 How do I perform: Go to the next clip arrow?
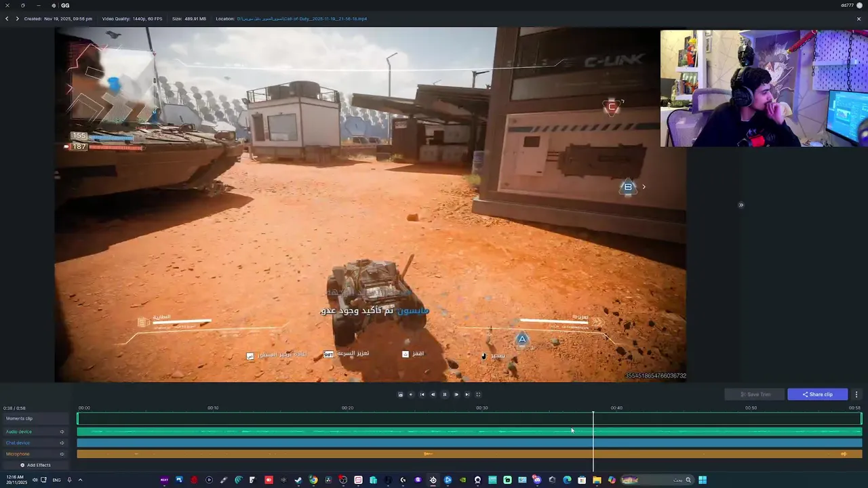coord(17,19)
